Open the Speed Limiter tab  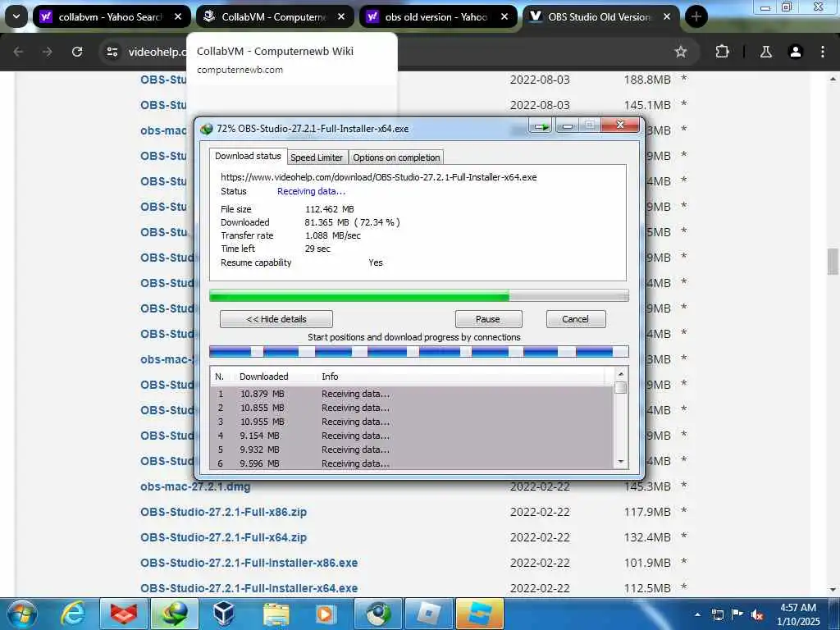[x=317, y=157]
